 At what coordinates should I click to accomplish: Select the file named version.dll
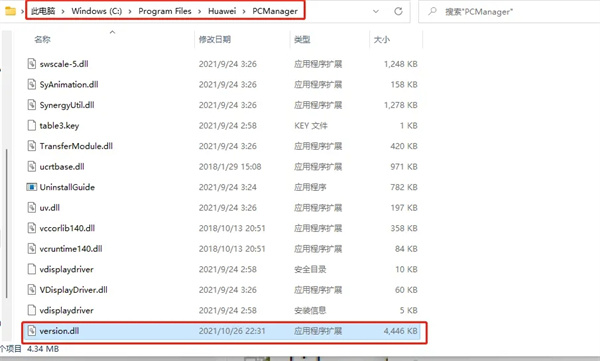59,331
